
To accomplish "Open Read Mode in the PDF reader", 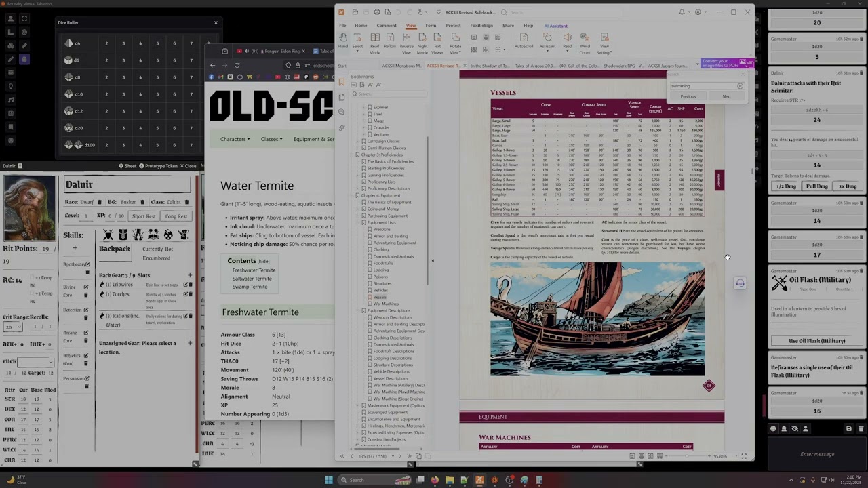I will [x=374, y=43].
